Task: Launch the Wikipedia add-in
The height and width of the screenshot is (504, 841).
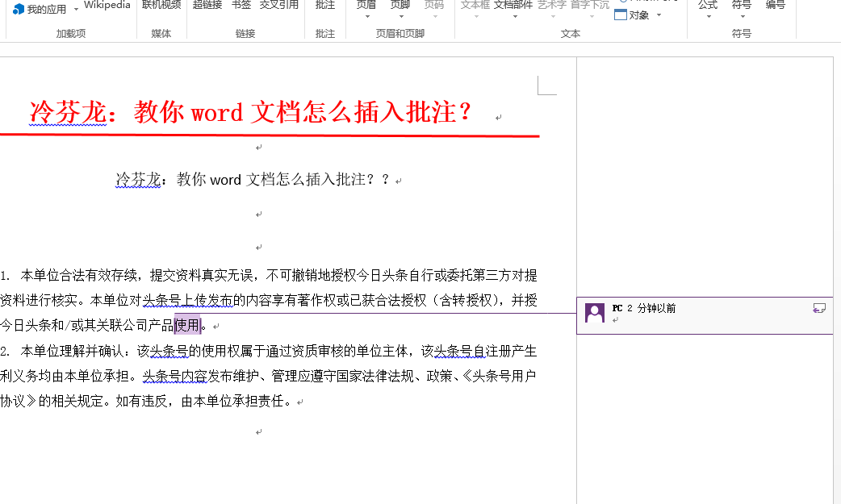Action: [107, 5]
